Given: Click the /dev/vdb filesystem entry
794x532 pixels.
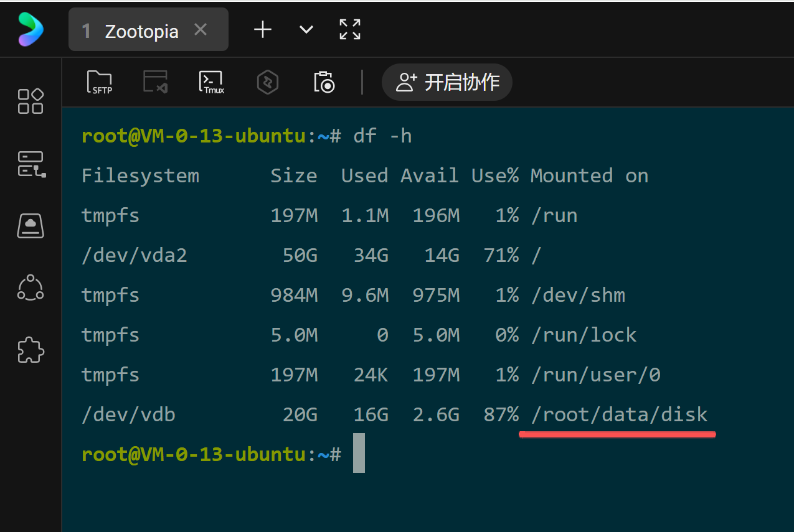Looking at the screenshot, I should (128, 415).
